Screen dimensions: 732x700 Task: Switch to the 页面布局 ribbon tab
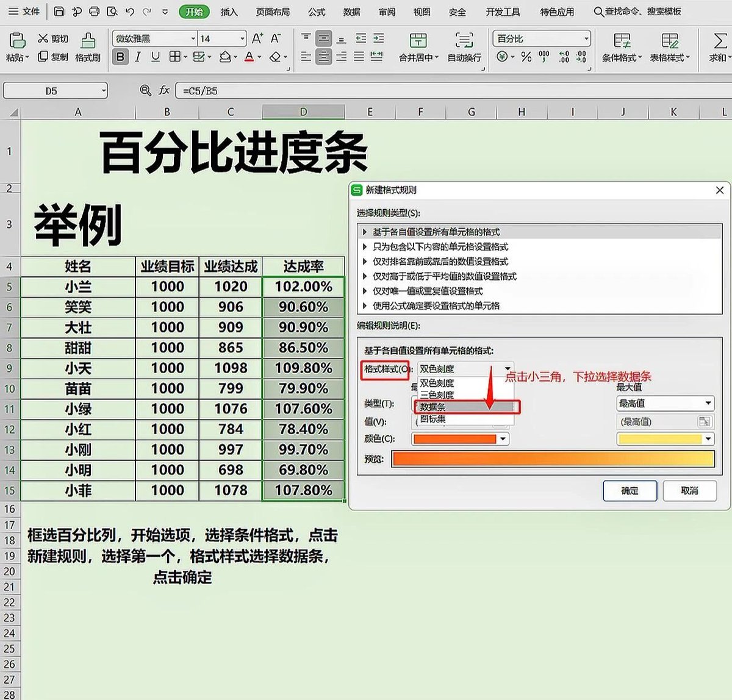tap(273, 12)
